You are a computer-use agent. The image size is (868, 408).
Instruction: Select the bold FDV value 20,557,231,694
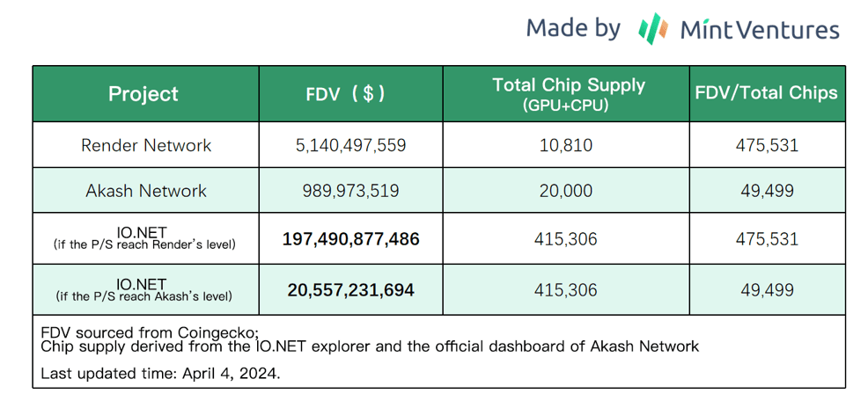pyautogui.click(x=350, y=289)
